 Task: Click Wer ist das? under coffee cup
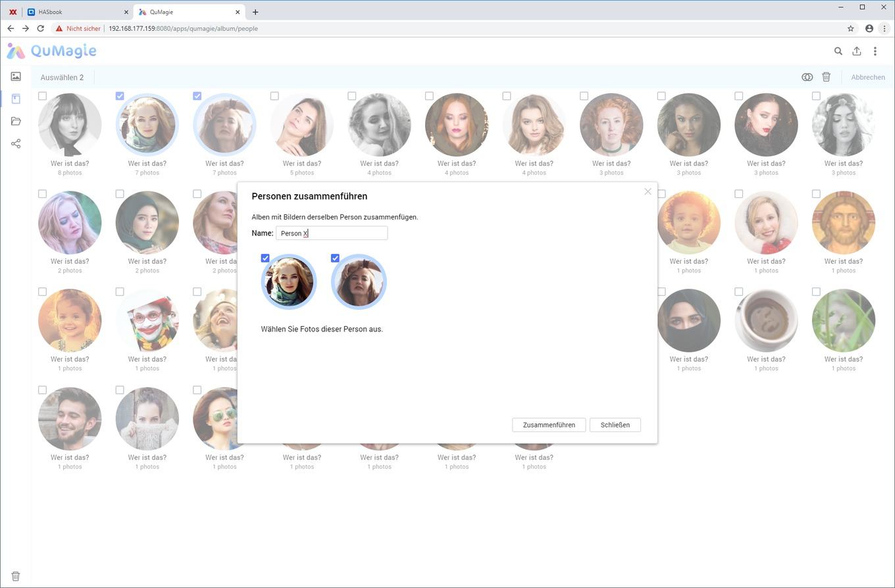click(766, 359)
